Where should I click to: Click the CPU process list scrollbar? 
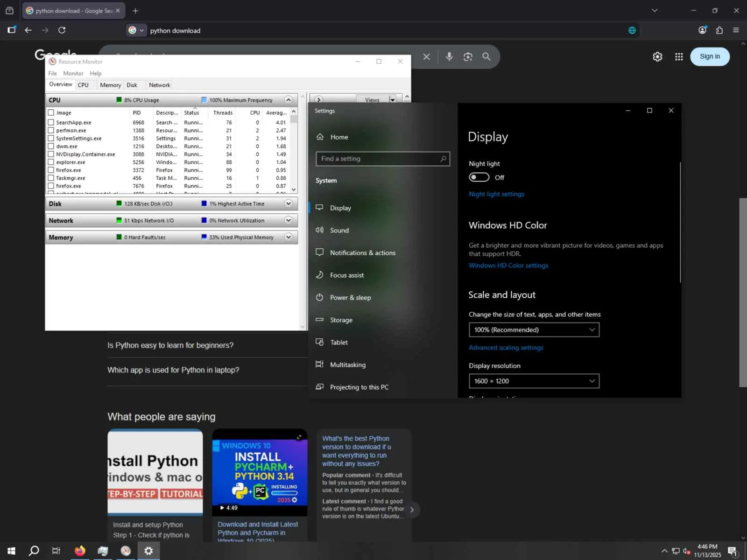(x=294, y=150)
